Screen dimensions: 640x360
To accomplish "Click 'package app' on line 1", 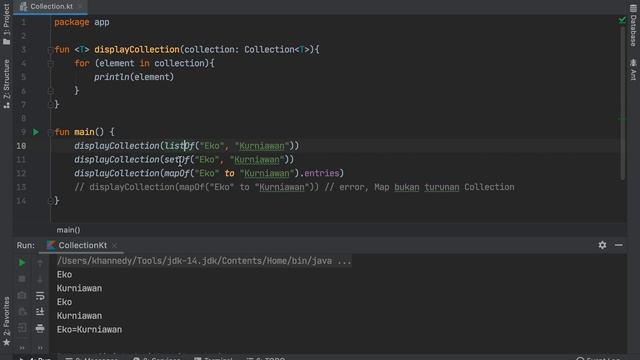I will (x=82, y=22).
